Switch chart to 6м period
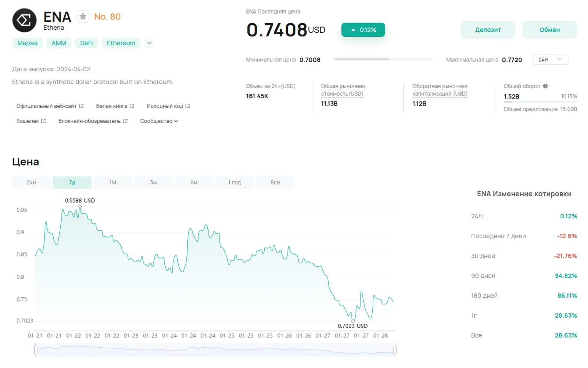The width and height of the screenshot is (588, 368). click(194, 182)
